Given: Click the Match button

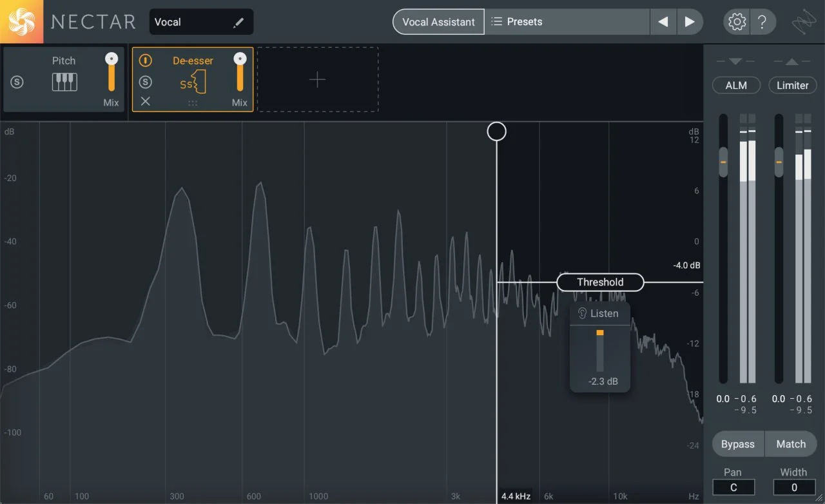Looking at the screenshot, I should (x=791, y=444).
